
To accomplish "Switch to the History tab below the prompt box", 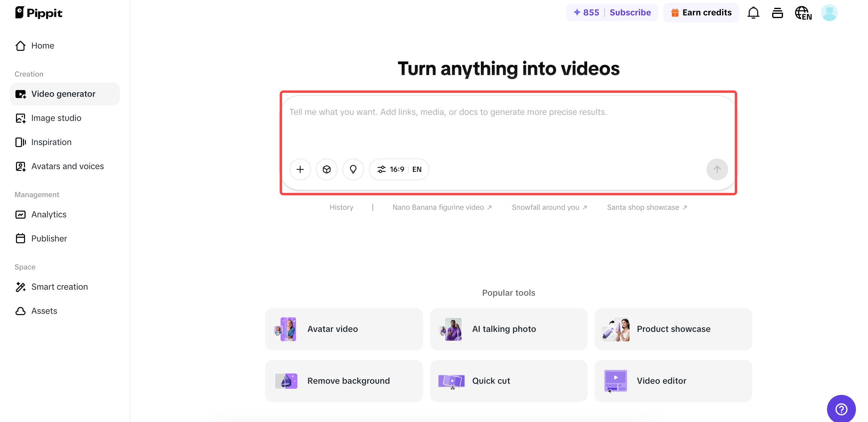I will [x=341, y=207].
